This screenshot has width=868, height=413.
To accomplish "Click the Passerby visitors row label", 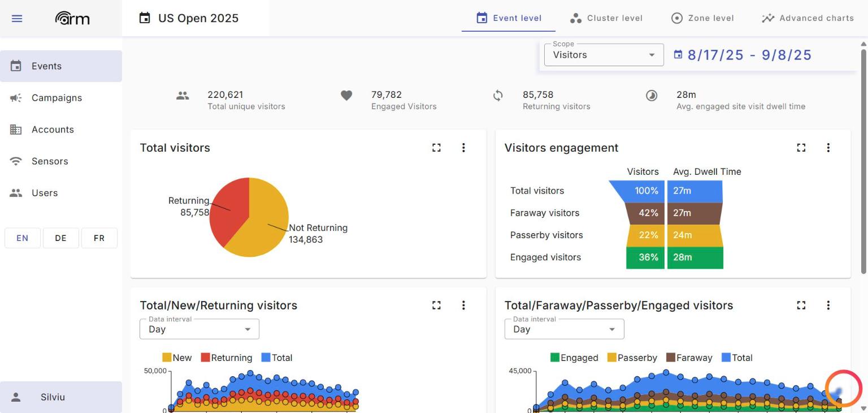I will click(x=546, y=235).
